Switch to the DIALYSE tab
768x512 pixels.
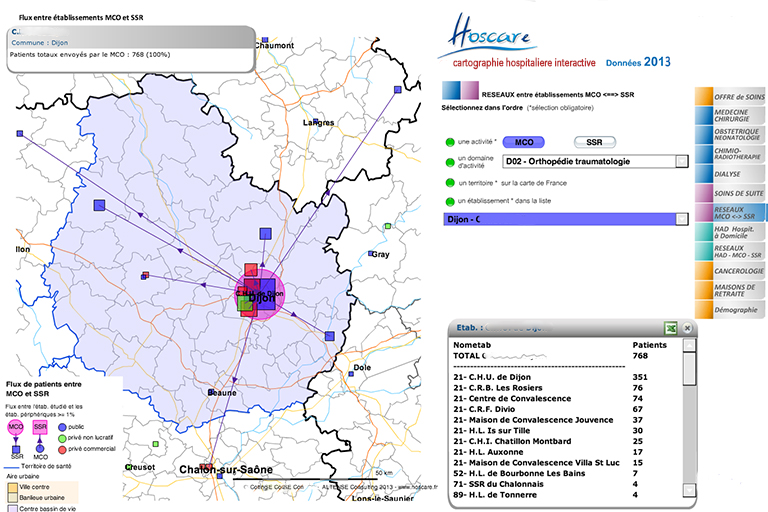click(730, 173)
